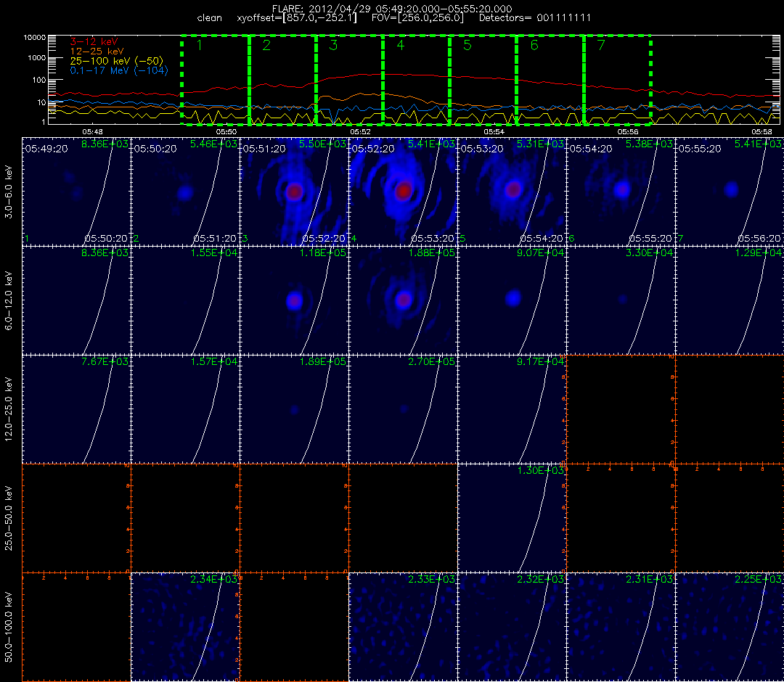Click the 5.38E+03 value label
Viewport: 784px width, 682px height.
point(649,144)
